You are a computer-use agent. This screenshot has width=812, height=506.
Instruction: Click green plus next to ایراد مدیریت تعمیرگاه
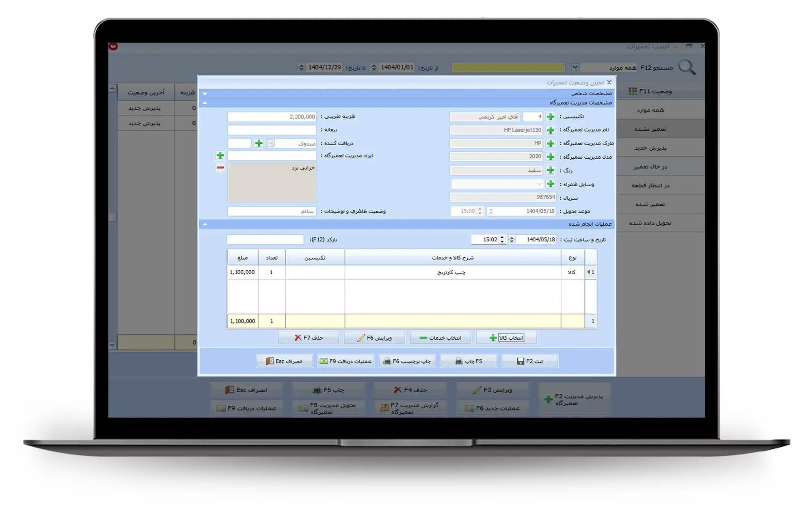tap(220, 155)
